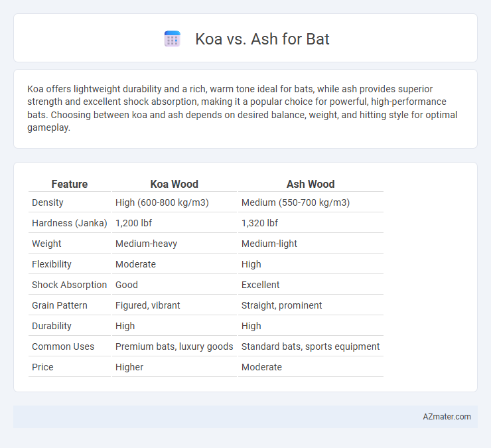This screenshot has width=491, height=448.
Task: Click the calendar table icon beside the title
Action: pos(173,39)
